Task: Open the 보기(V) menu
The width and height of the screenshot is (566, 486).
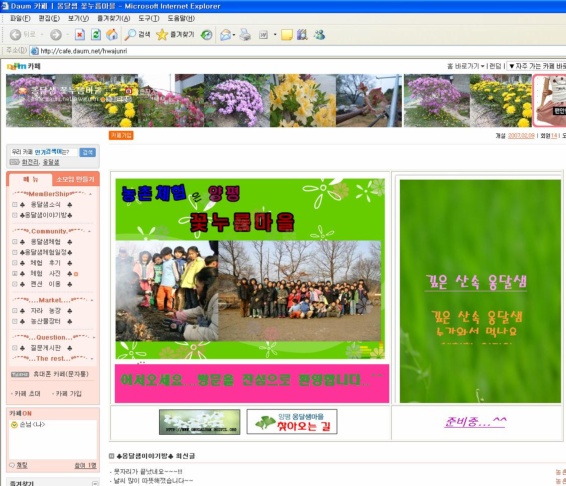Action: [78, 18]
